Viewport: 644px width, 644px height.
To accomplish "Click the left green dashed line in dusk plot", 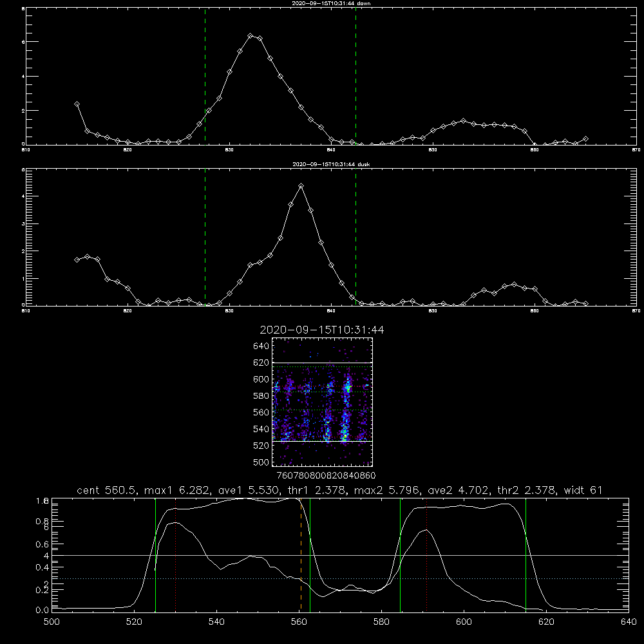I will [205, 237].
